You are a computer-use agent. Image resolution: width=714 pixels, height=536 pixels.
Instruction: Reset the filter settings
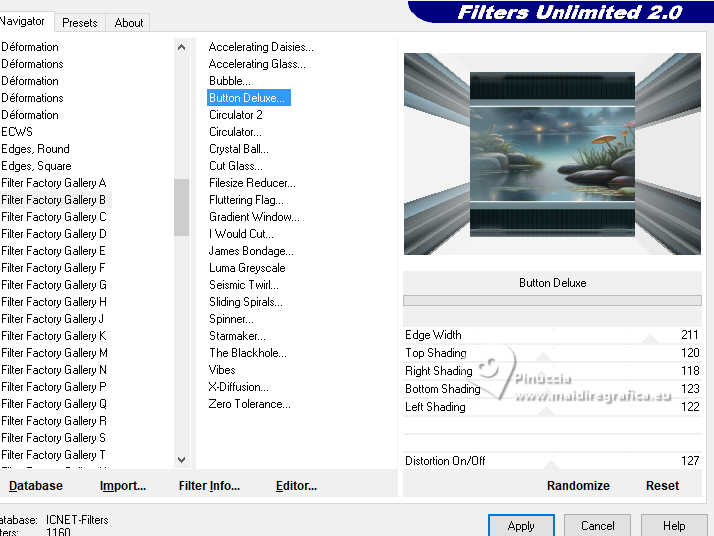tap(662, 485)
